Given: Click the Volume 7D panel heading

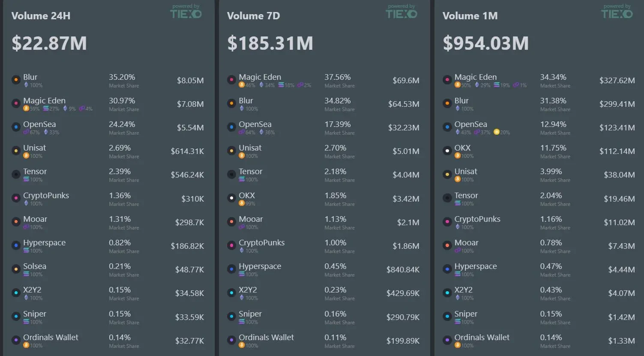Looking at the screenshot, I should (x=253, y=16).
